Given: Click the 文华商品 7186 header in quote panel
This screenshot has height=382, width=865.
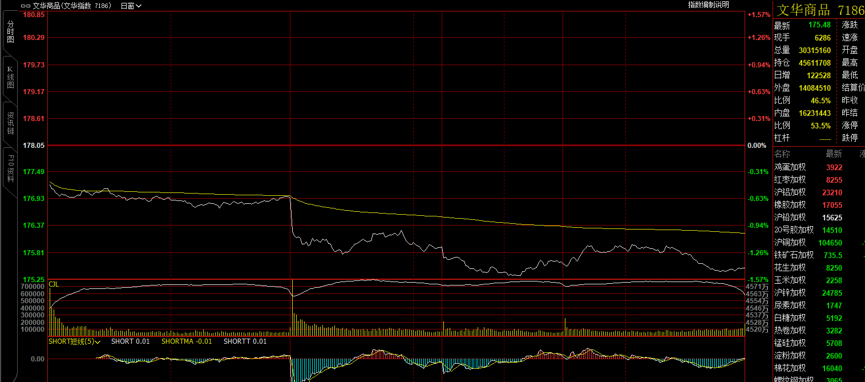Looking at the screenshot, I should pyautogui.click(x=820, y=10).
